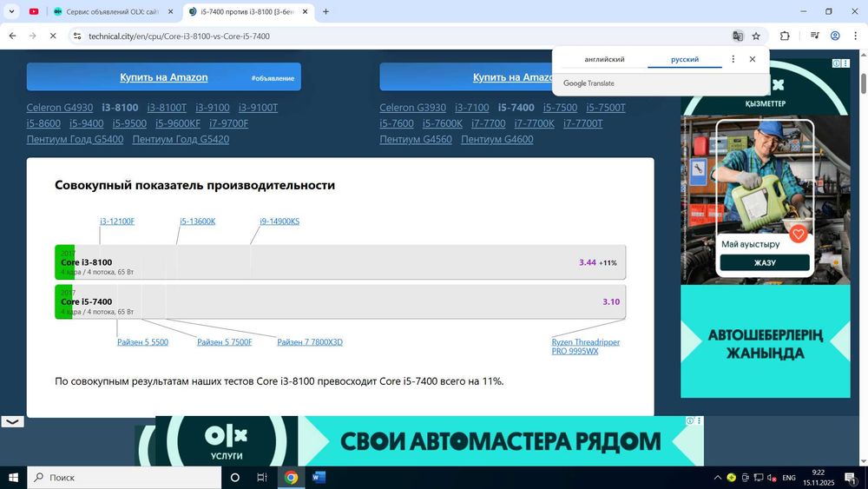Image resolution: width=868 pixels, height=489 pixels.
Task: Open translate popup options menu
Action: pos(733,59)
